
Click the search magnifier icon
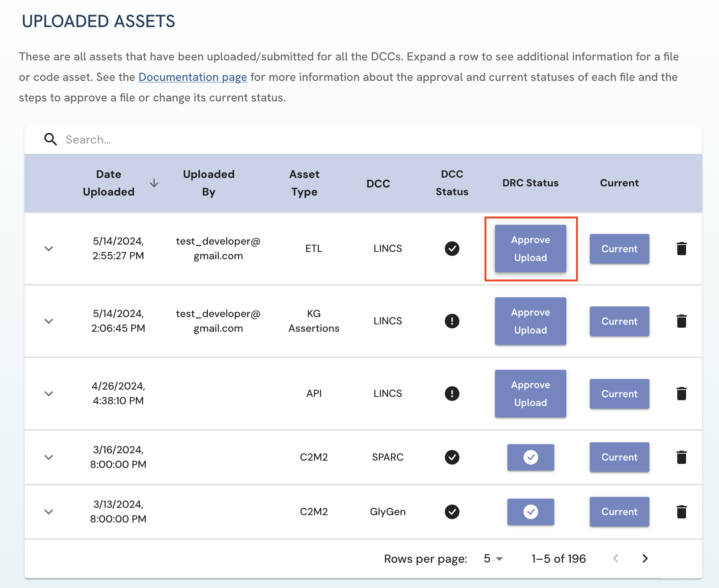tap(51, 139)
